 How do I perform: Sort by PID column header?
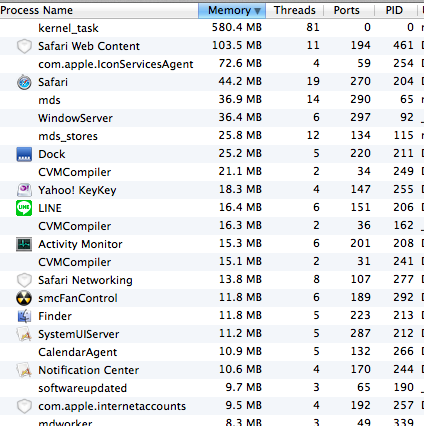(396, 10)
